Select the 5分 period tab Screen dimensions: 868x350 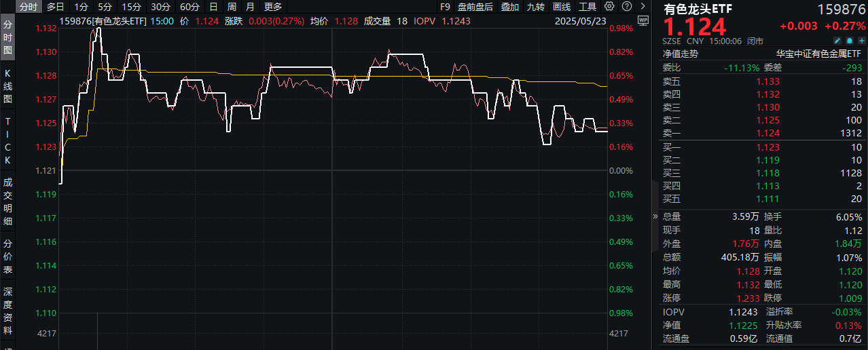click(105, 7)
